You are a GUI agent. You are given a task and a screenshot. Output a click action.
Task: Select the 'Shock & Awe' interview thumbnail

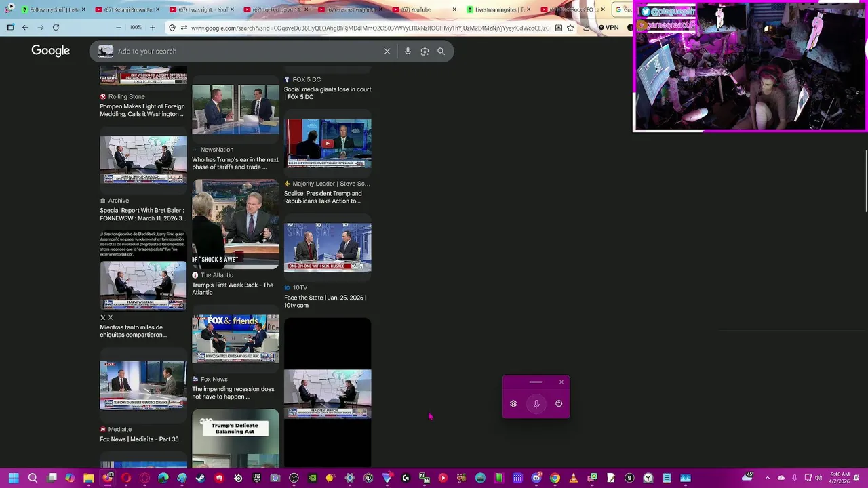[235, 224]
